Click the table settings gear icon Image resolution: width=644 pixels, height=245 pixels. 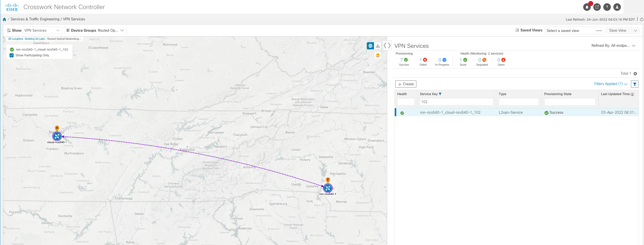point(635,74)
